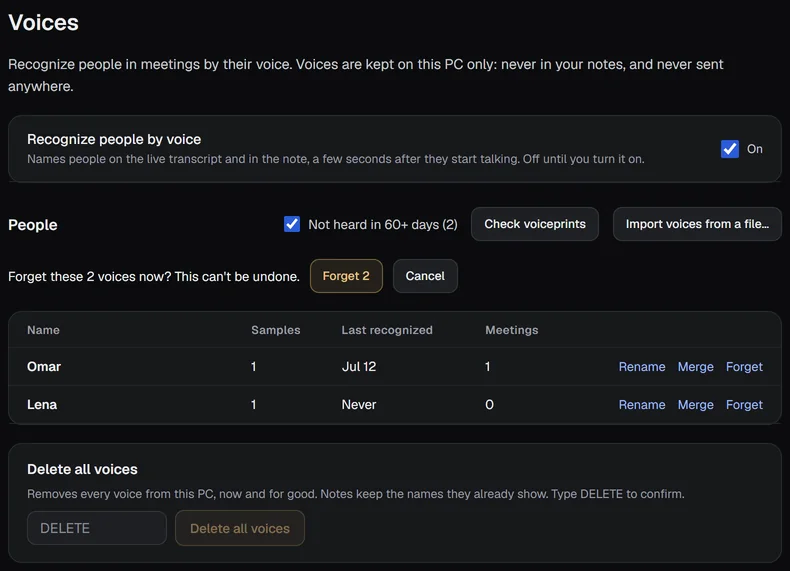Merge the Omar voice
This screenshot has height=571, width=790.
[695, 367]
